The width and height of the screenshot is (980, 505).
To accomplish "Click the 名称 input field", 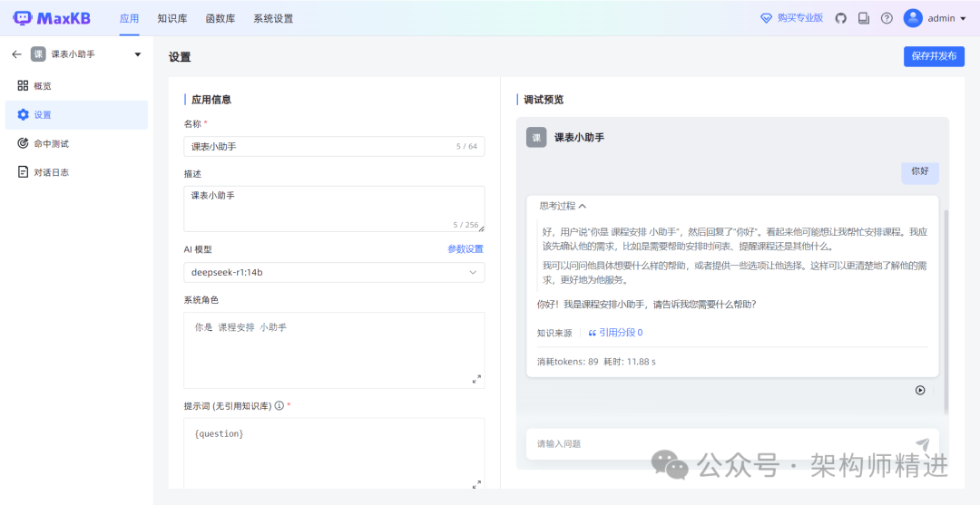I will click(334, 147).
